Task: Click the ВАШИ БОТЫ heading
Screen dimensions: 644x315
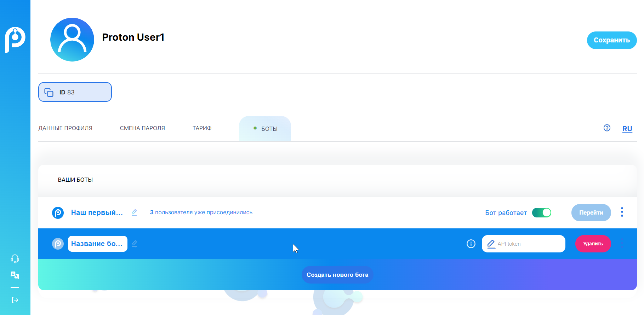Action: 75,180
